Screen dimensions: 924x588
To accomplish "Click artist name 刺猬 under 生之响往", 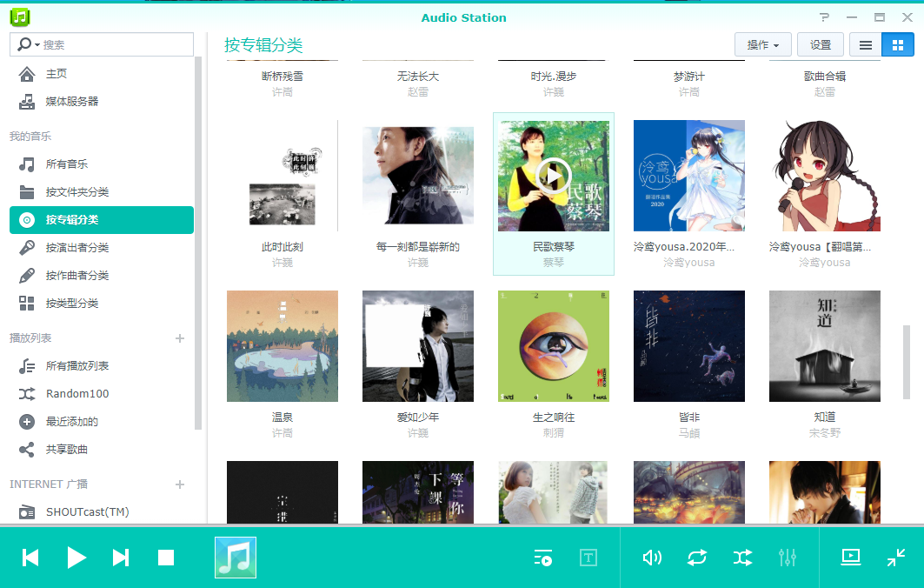I will [554, 433].
